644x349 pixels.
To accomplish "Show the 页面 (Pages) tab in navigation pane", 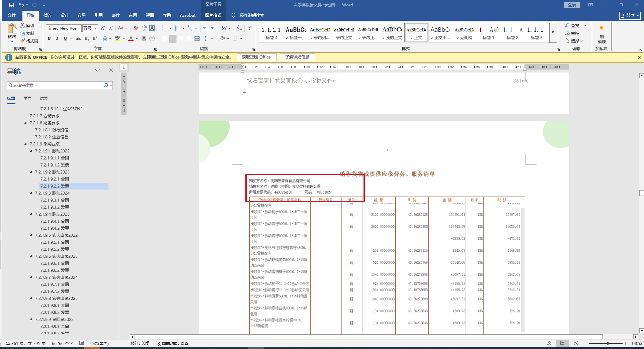I will pos(27,99).
